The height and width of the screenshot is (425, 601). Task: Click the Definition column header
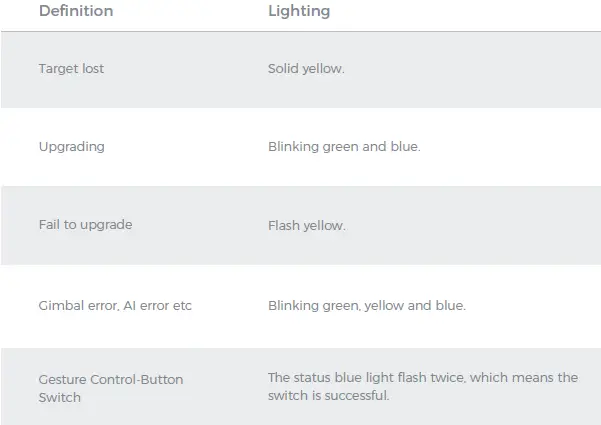(76, 12)
